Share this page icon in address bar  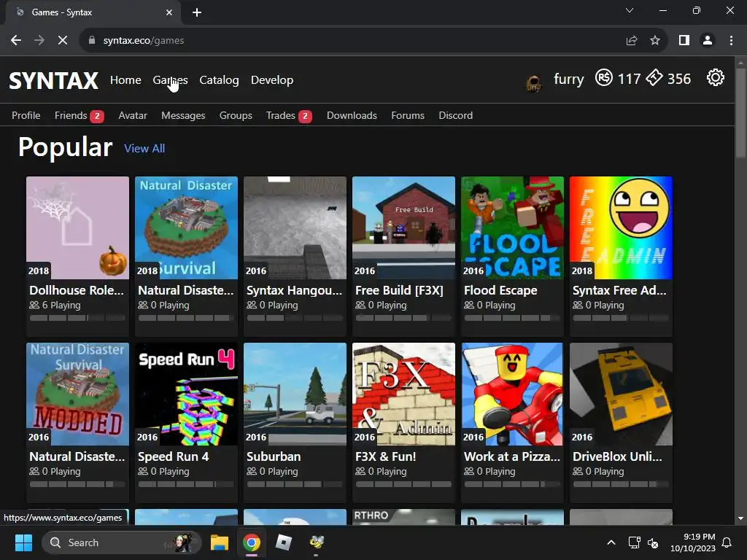(x=632, y=41)
